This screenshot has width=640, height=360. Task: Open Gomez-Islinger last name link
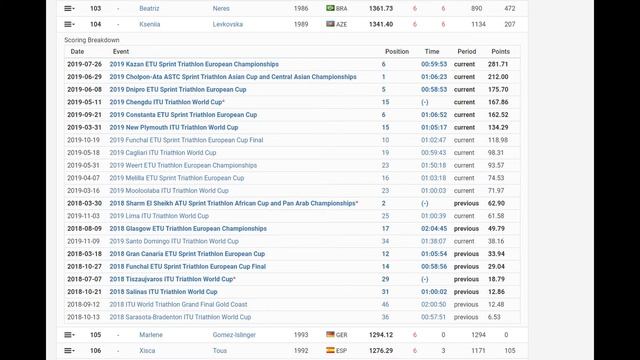click(234, 335)
